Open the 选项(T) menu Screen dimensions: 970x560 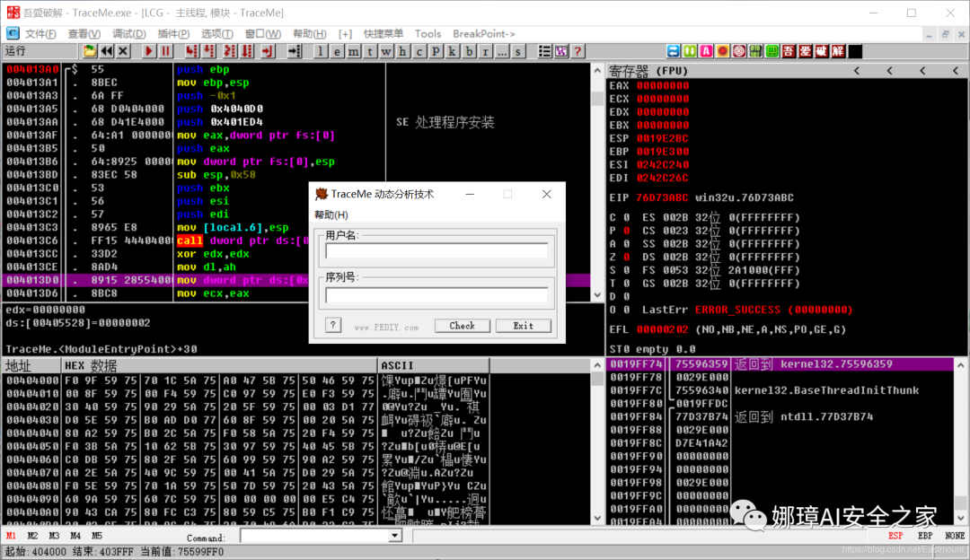[217, 34]
